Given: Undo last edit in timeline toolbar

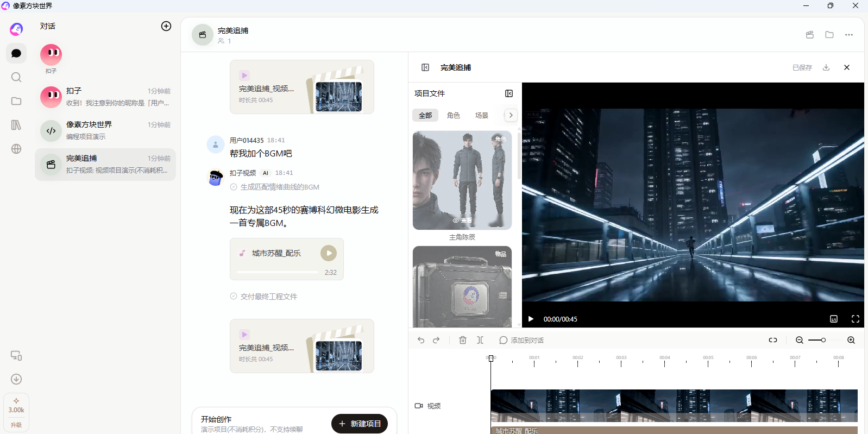Looking at the screenshot, I should click(421, 340).
